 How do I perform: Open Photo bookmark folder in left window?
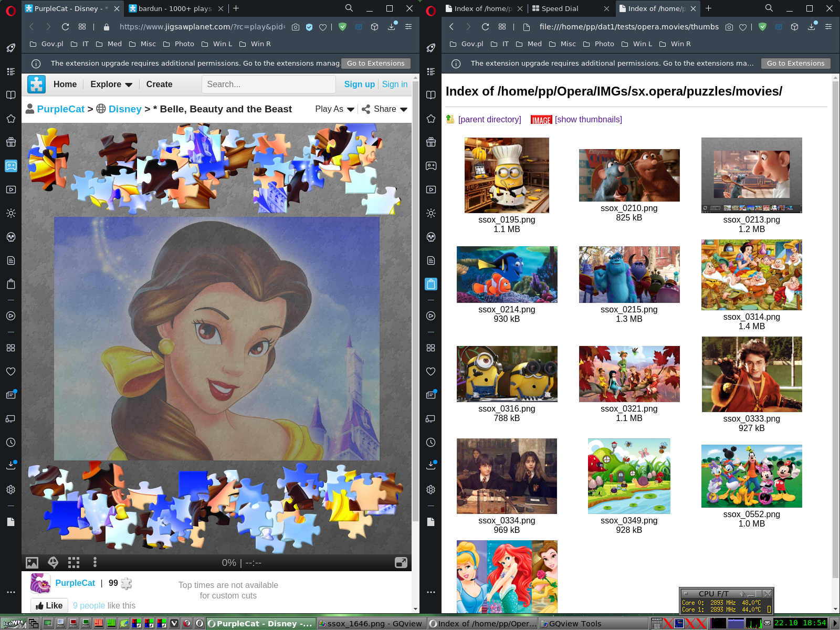coord(178,44)
